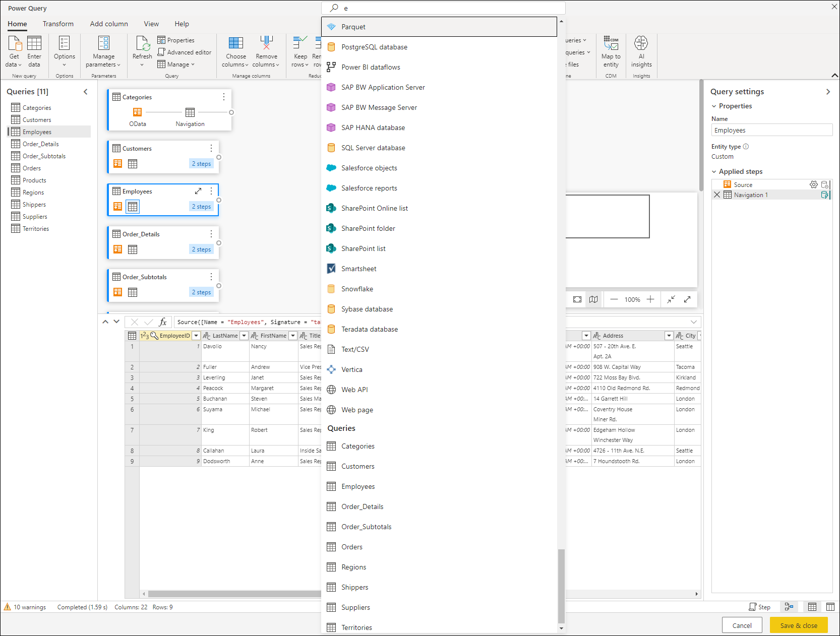Delete the Navigation 1 step

[717, 195]
